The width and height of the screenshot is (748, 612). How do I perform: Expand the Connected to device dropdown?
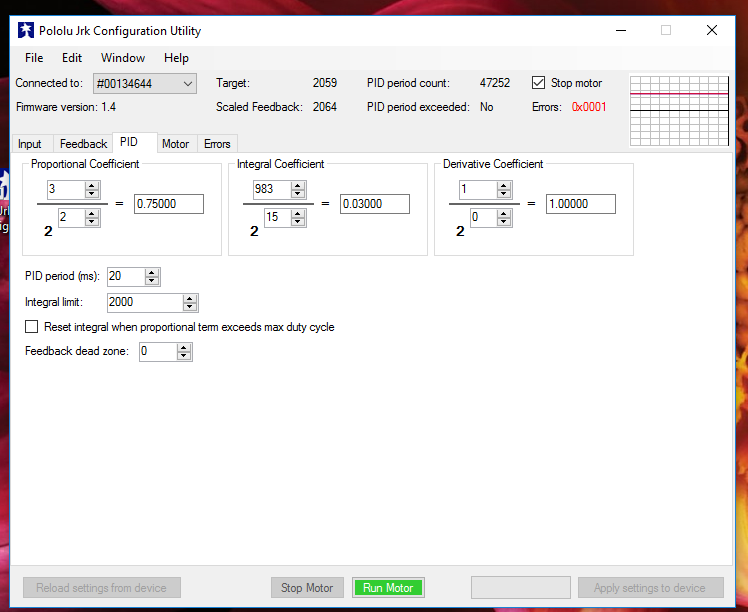click(x=187, y=84)
